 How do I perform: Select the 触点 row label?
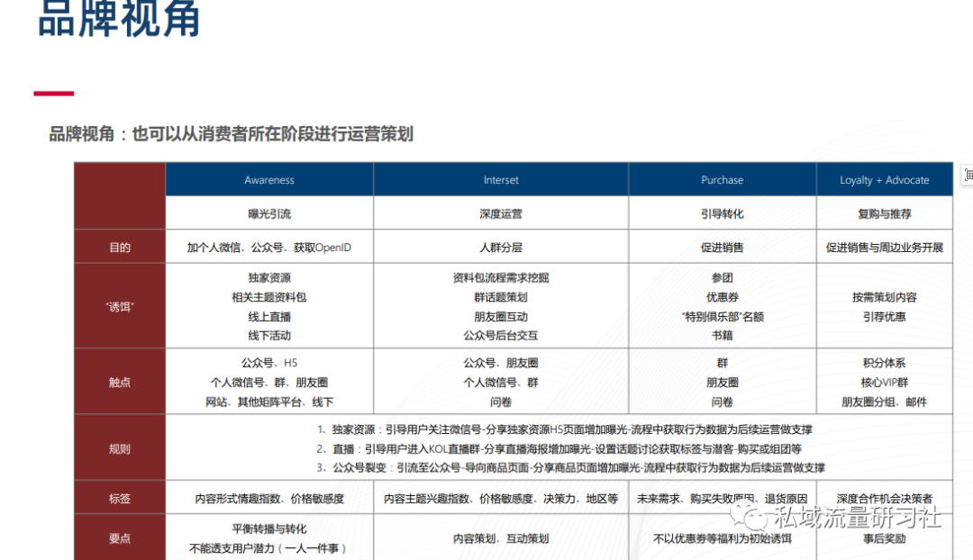(x=120, y=382)
